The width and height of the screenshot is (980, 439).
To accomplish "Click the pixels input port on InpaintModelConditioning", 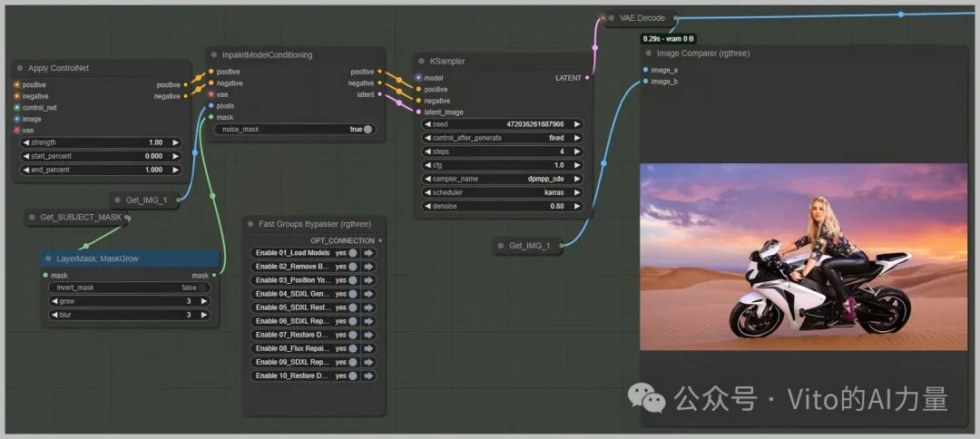I will click(x=211, y=105).
